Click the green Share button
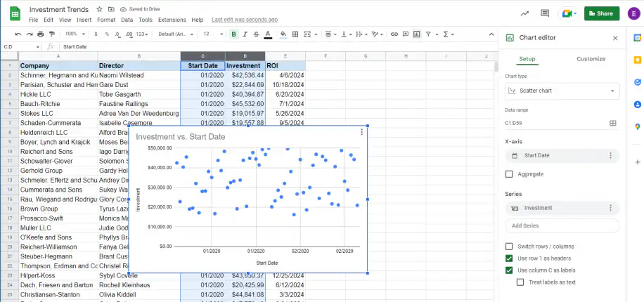 point(602,13)
